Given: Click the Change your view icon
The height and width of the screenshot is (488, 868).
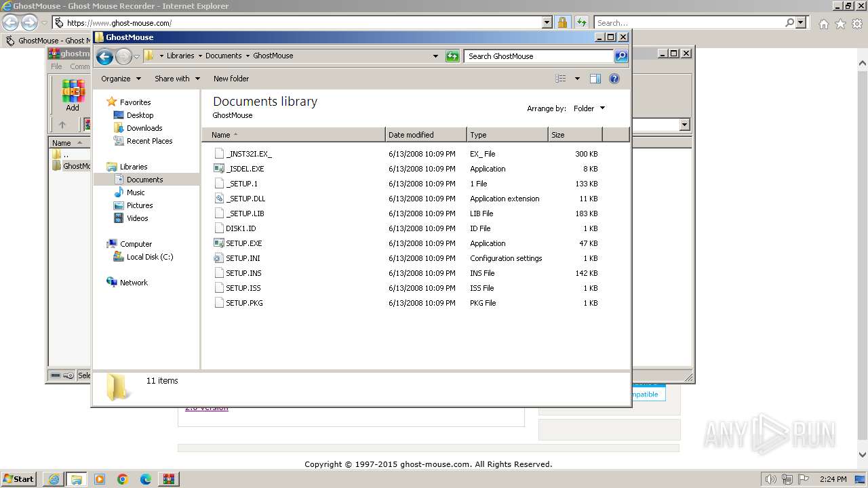Looking at the screenshot, I should 561,79.
